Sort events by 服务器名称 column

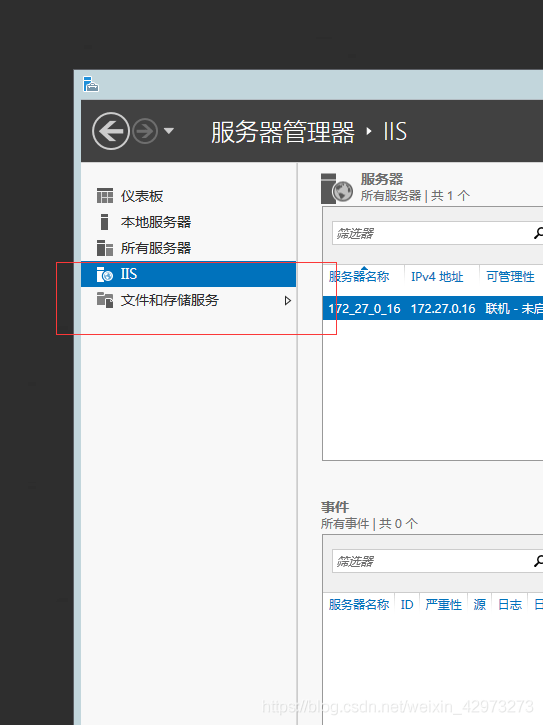(x=359, y=604)
